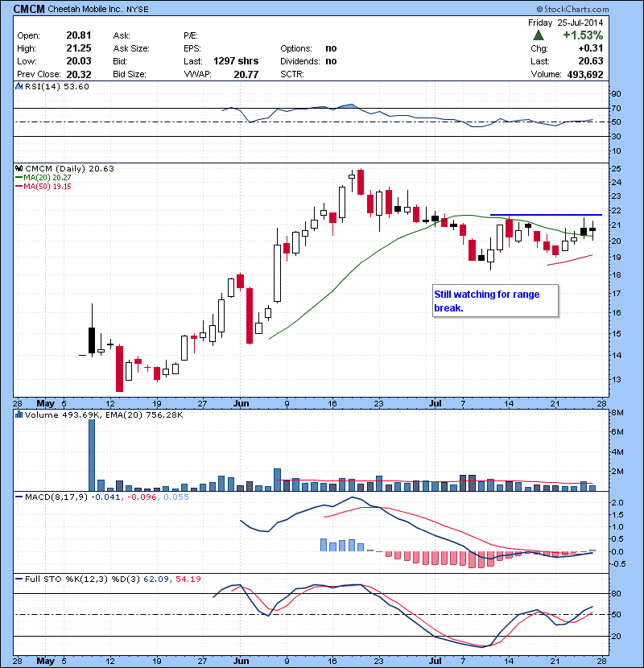Click the volume bars icon beside Volume label

point(19,414)
